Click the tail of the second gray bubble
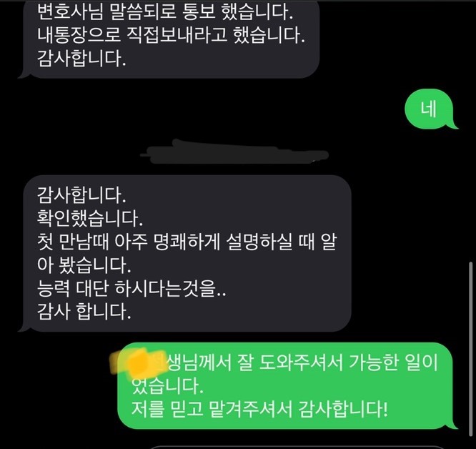Screen dimensions: 476x449 tap(26, 327)
